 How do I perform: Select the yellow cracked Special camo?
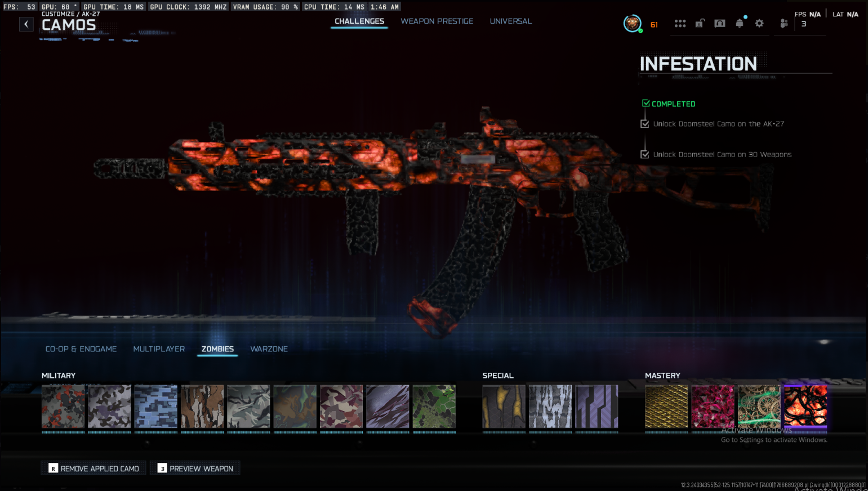point(504,407)
